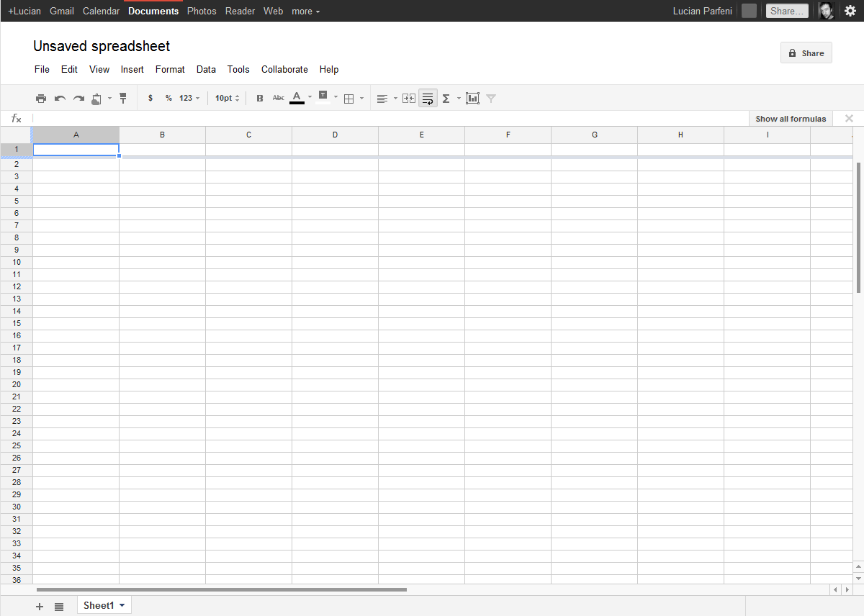
Task: Open the Sheet1 tab dropdown
Action: click(122, 606)
